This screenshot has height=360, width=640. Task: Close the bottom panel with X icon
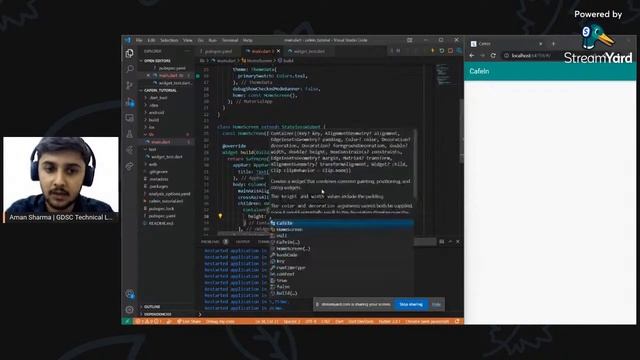(x=458, y=242)
